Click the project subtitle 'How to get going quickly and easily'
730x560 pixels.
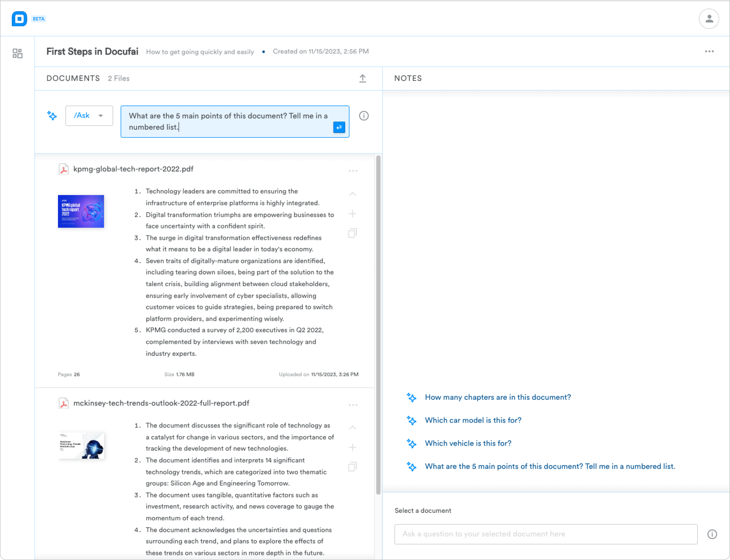pos(200,52)
